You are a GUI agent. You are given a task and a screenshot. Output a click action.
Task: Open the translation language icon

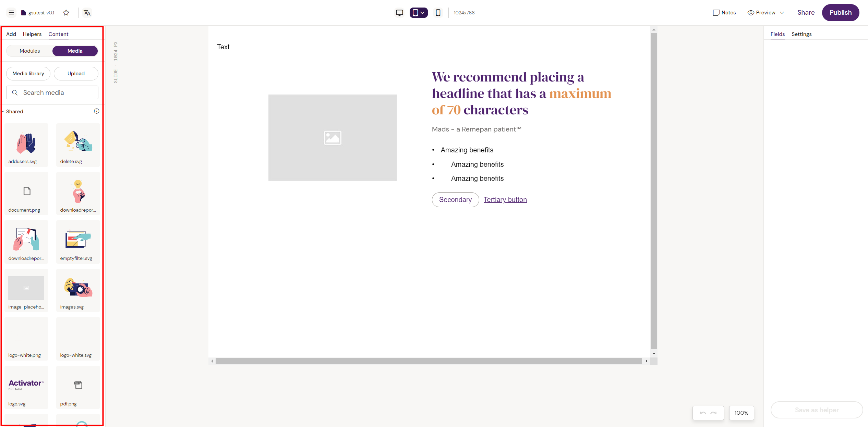(87, 13)
